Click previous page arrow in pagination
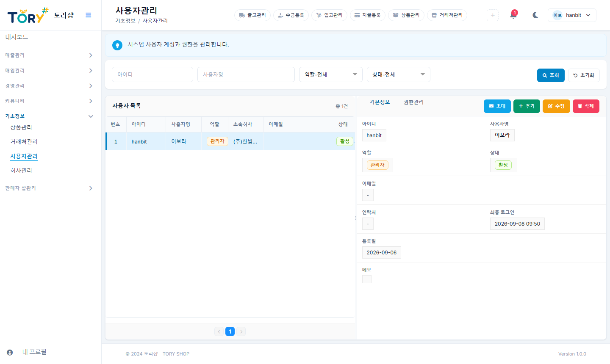610x364 pixels. click(219, 331)
